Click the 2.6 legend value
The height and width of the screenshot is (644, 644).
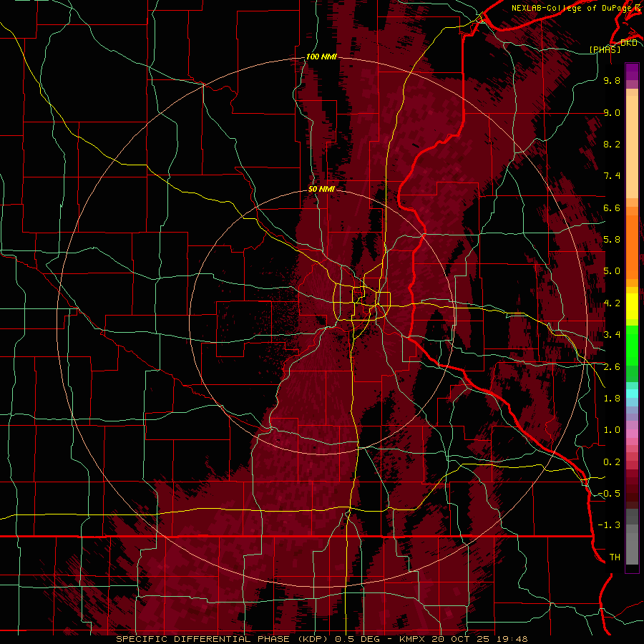coord(612,367)
